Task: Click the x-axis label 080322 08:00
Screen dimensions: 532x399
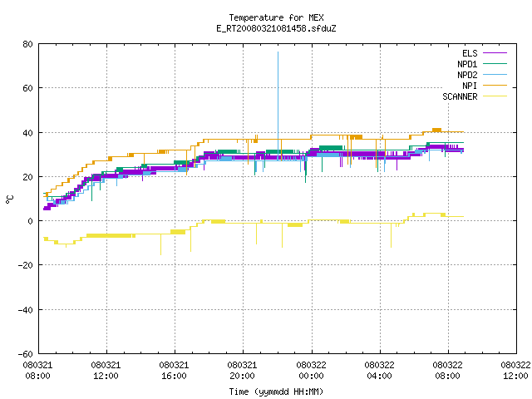Action: click(x=447, y=371)
